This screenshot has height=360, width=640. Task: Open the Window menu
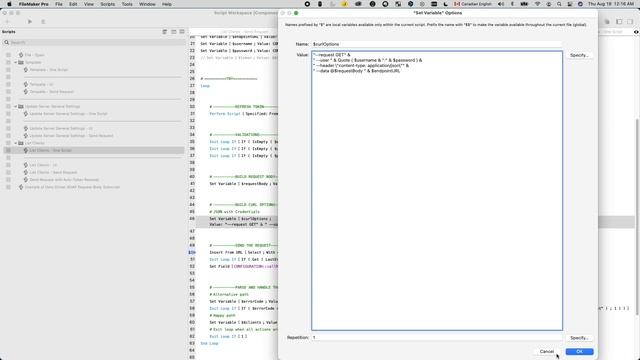[147, 4]
